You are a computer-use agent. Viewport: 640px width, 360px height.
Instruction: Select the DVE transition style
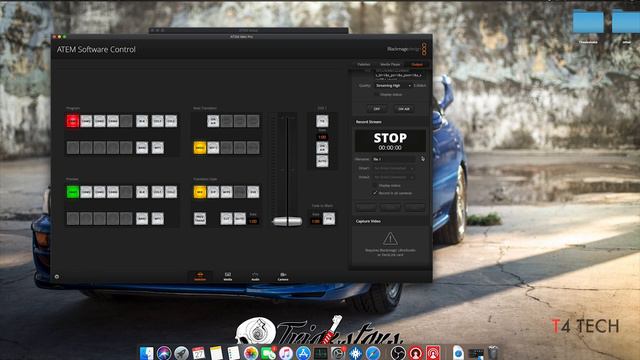253,192
